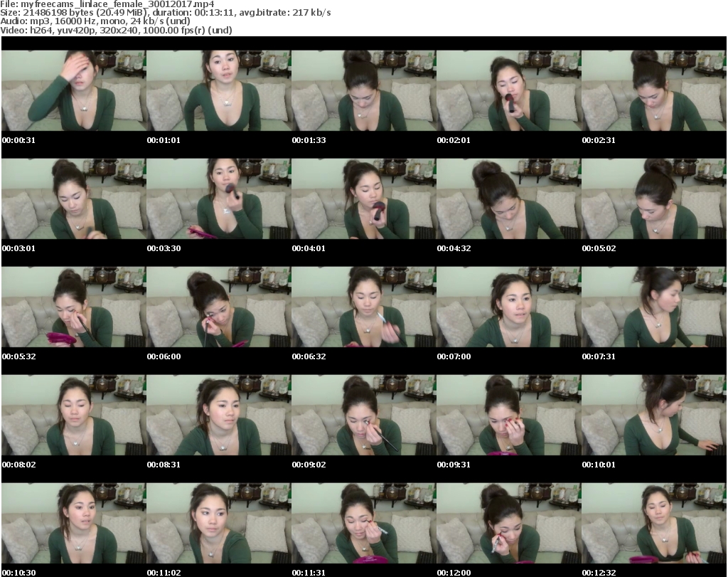Screen dimensions: 728x577
Task: Select the thumbnail frame at 00:00:31
Action: pyautogui.click(x=74, y=90)
